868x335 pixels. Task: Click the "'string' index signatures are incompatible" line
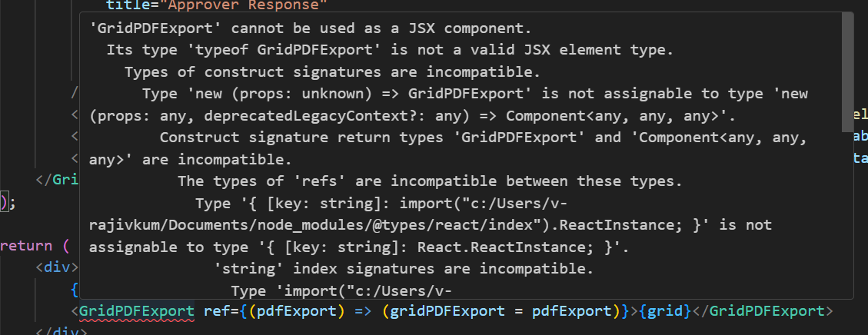pos(404,269)
